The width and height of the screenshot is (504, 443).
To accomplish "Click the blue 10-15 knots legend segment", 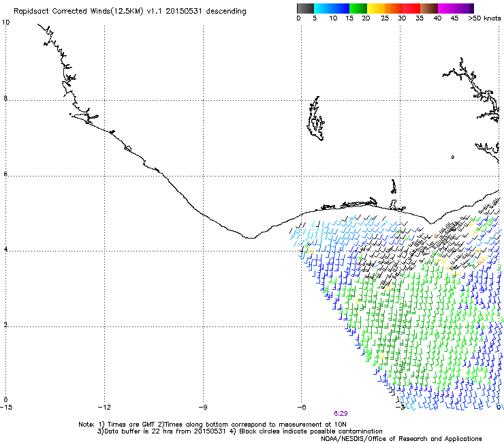I will [x=341, y=8].
